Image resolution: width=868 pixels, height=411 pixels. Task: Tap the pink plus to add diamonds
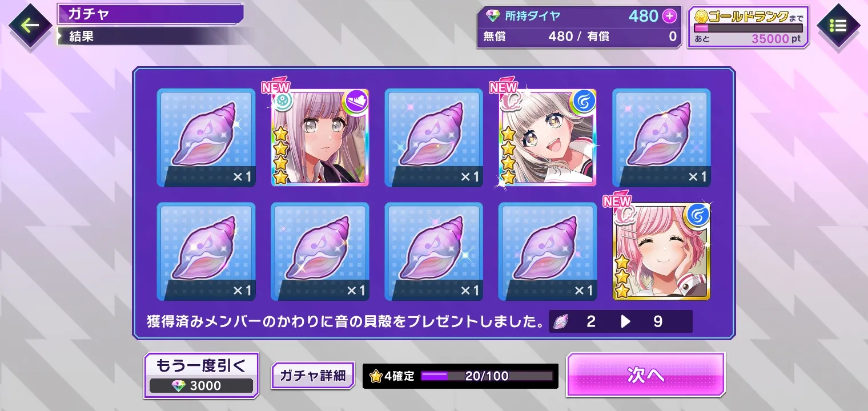tap(669, 17)
